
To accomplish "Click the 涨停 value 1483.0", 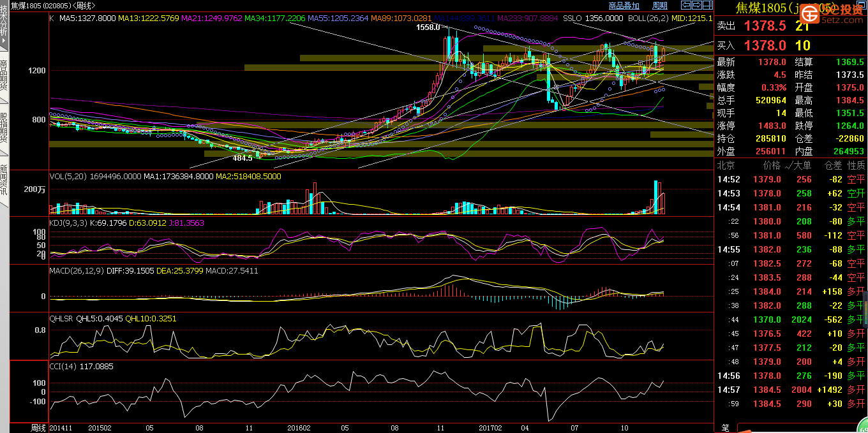I will [772, 126].
